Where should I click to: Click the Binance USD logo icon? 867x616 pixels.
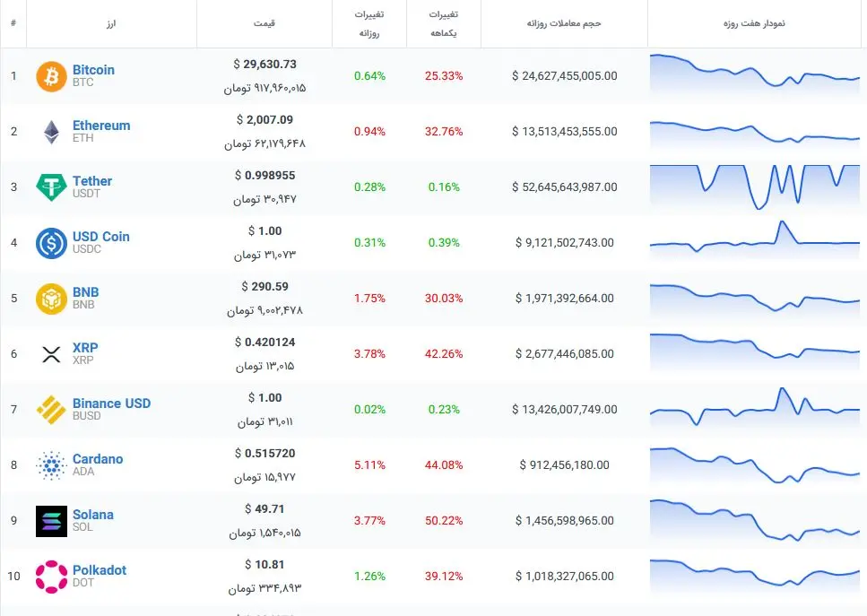(51, 410)
